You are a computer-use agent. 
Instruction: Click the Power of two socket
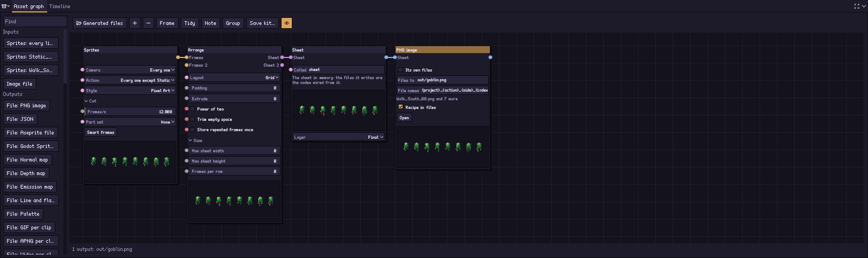pyautogui.click(x=187, y=109)
